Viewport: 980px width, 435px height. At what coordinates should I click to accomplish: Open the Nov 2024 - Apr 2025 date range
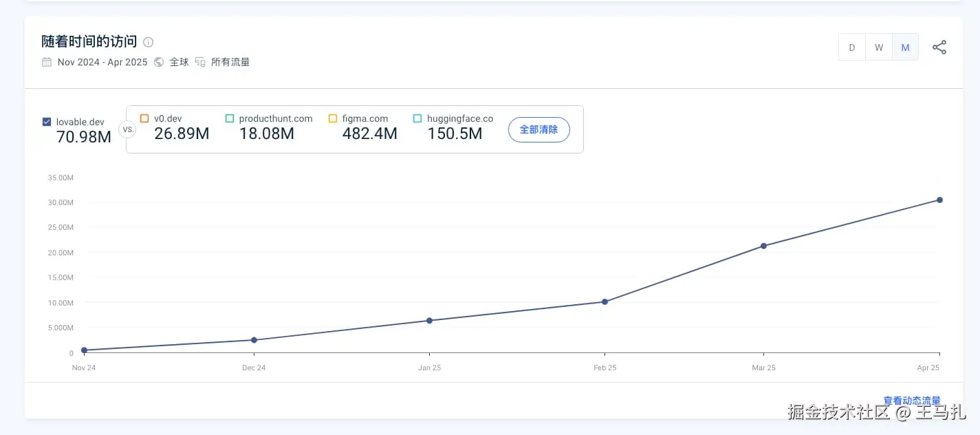point(102,62)
